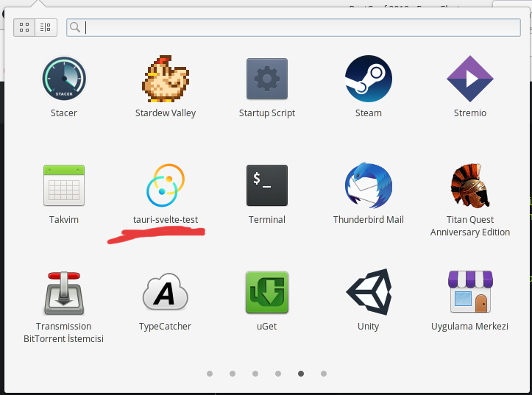Click the 'Thunderbird Mail' label

(x=369, y=219)
